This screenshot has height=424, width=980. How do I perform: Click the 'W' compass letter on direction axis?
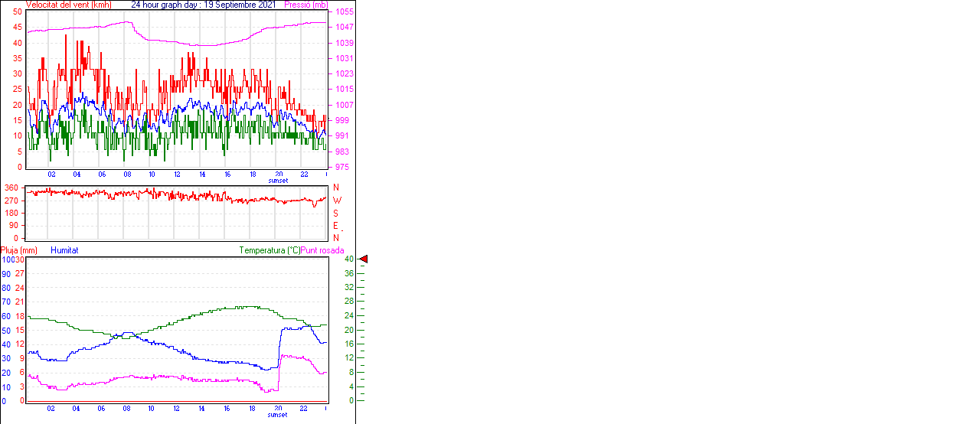pos(336,201)
